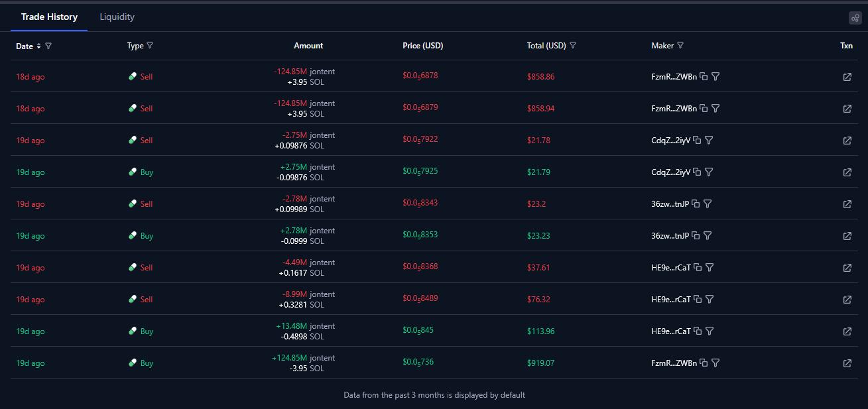Open the Total (USD) column filter
The width and height of the screenshot is (868, 409).
pyautogui.click(x=573, y=46)
